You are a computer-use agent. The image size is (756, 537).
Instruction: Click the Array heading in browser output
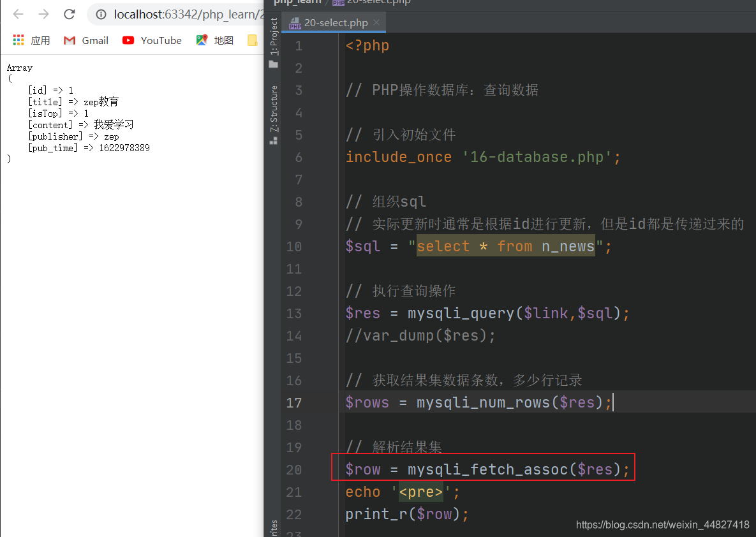(20, 68)
